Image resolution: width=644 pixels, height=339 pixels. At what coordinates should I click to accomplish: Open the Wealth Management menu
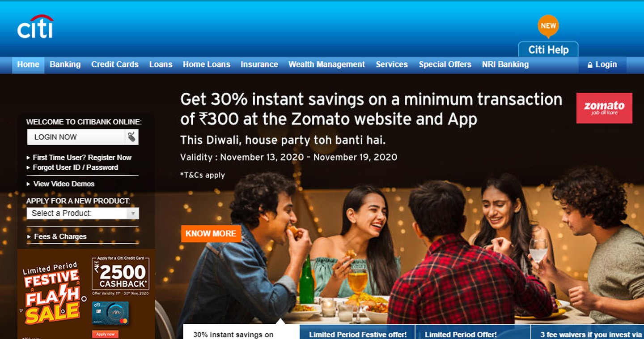[326, 64]
